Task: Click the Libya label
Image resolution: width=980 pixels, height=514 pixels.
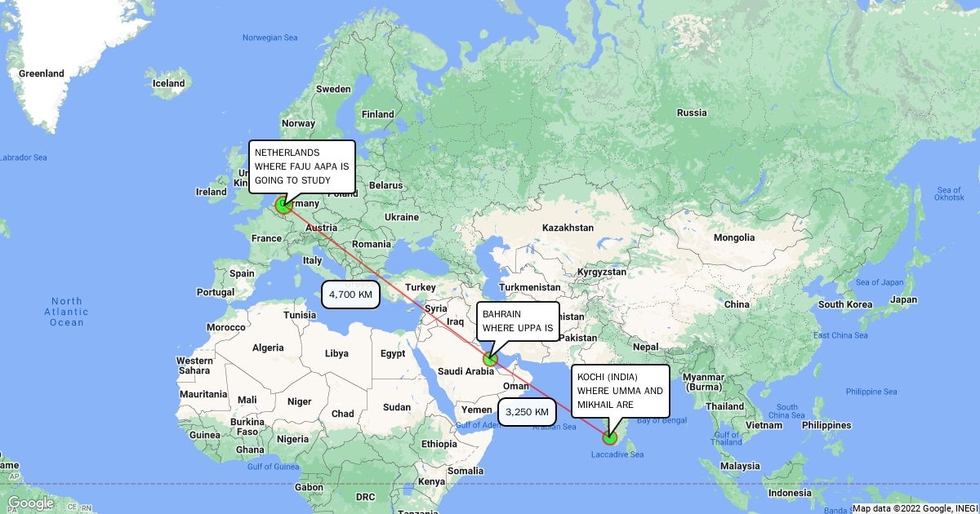Action: [x=336, y=354]
